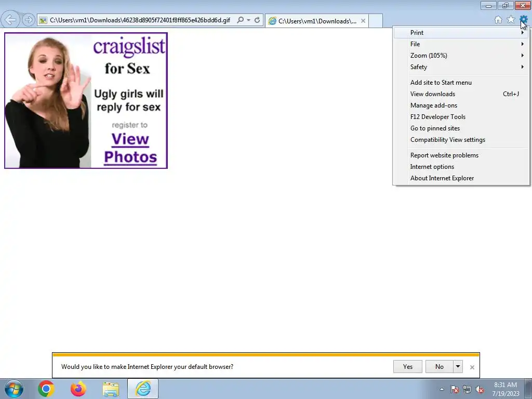Launch F12 Developer Tools

pyautogui.click(x=461, y=117)
